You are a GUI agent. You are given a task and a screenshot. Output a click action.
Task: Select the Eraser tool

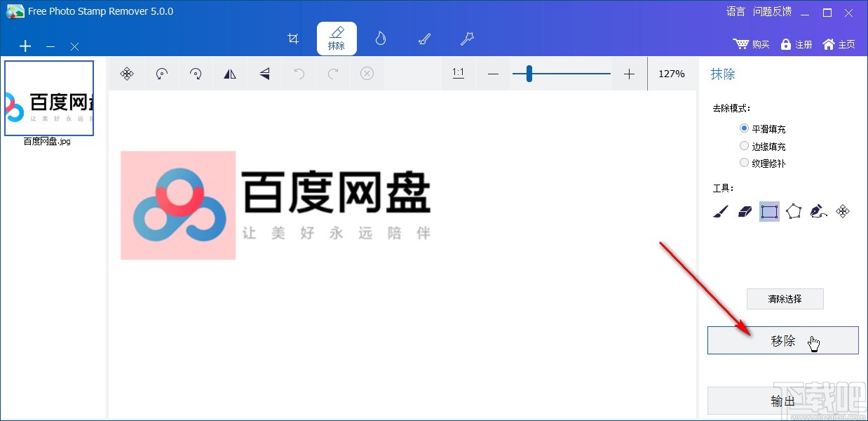tap(745, 210)
